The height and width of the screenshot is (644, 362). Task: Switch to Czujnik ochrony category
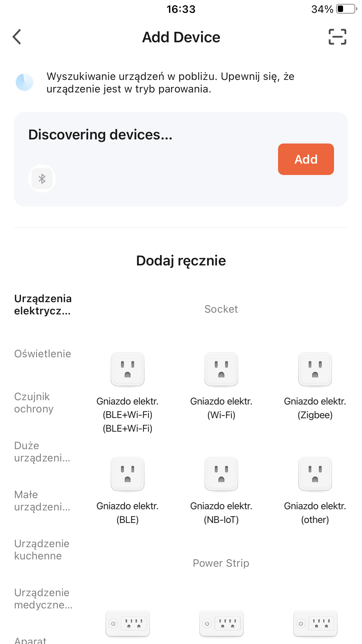click(34, 403)
